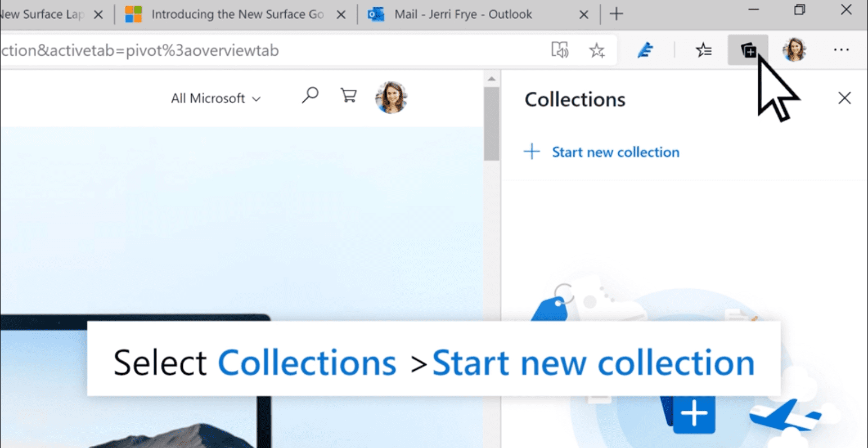Close the Introducing the New Surface Go tab
The image size is (868, 448).
[x=341, y=15]
